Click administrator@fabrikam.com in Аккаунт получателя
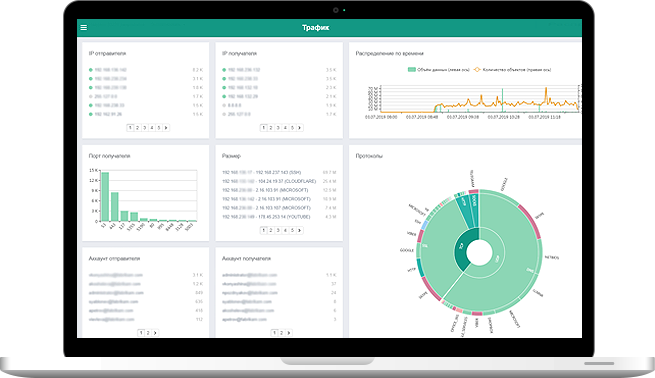The width and height of the screenshot is (655, 378). (249, 275)
